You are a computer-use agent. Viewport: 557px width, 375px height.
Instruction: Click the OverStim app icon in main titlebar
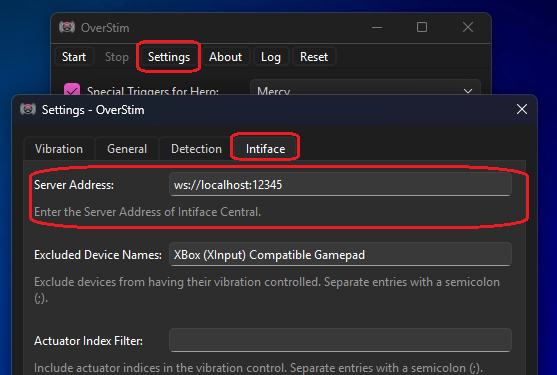point(67,27)
